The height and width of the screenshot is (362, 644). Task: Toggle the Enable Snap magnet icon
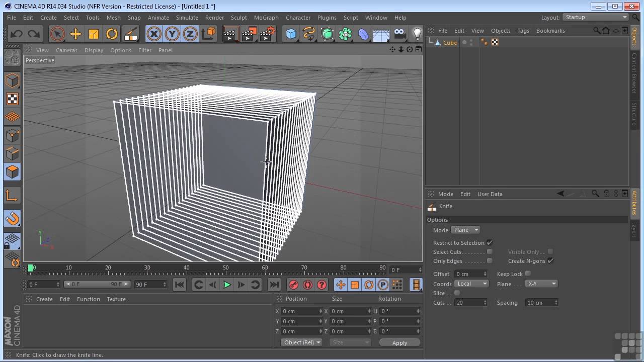coord(12,218)
